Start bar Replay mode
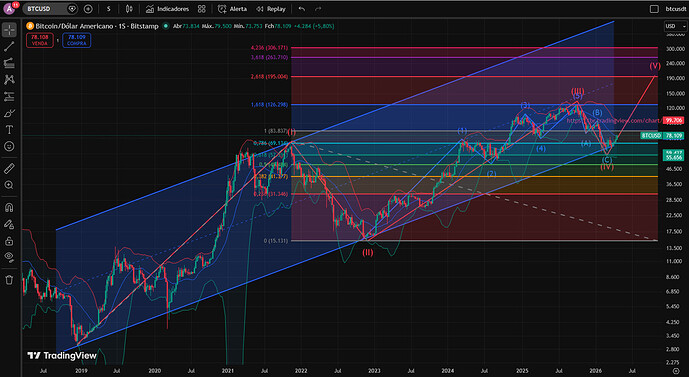Screen dimensions: 689x377 tap(271, 9)
